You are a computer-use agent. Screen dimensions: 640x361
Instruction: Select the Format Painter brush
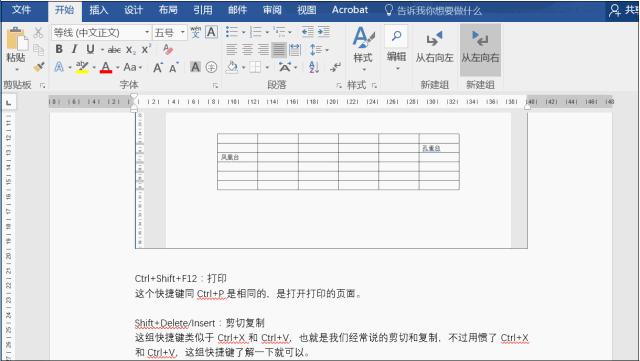[38, 67]
